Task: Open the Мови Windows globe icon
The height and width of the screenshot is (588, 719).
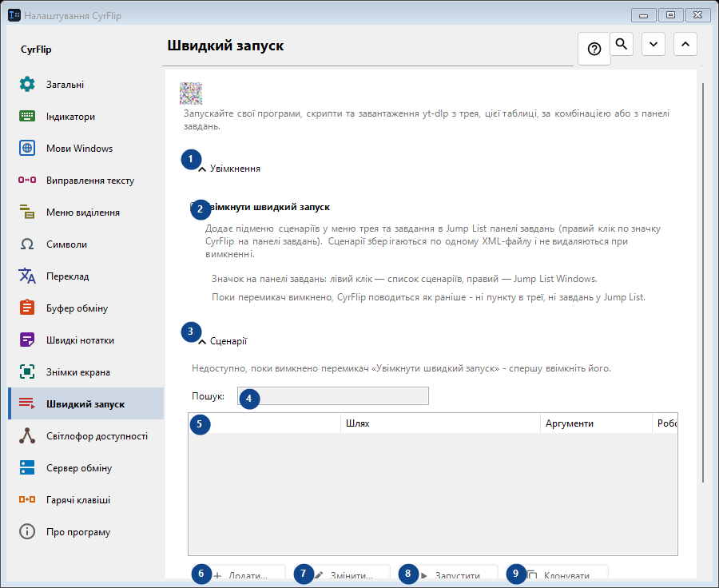Action: click(x=27, y=148)
